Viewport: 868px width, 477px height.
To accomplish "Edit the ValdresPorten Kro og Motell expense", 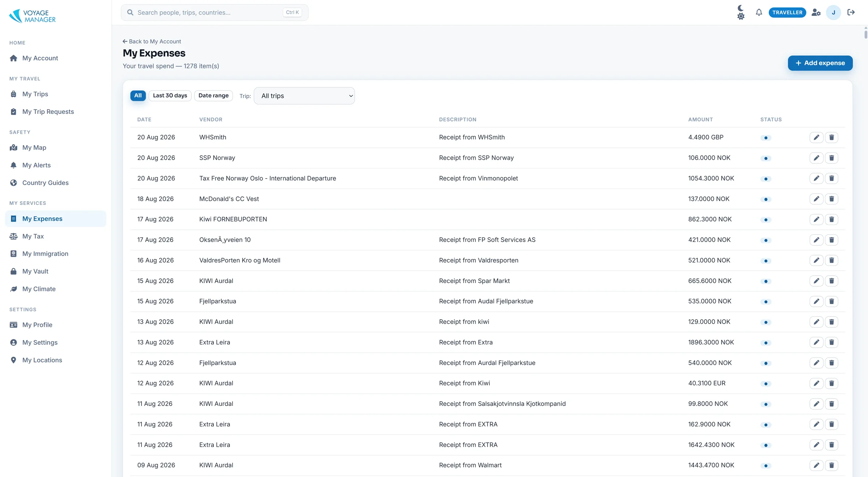I will [x=816, y=260].
